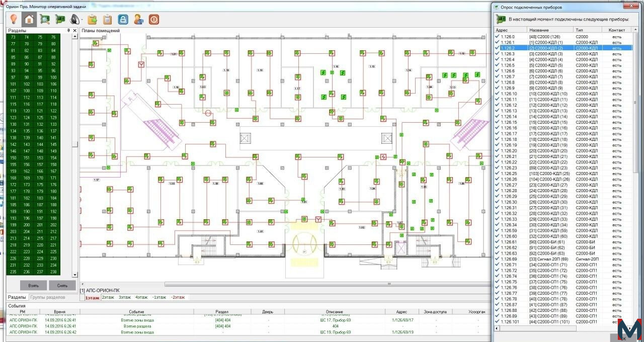
Task: Click the clipboard with green arrow icon
Action: pyautogui.click(x=92, y=20)
